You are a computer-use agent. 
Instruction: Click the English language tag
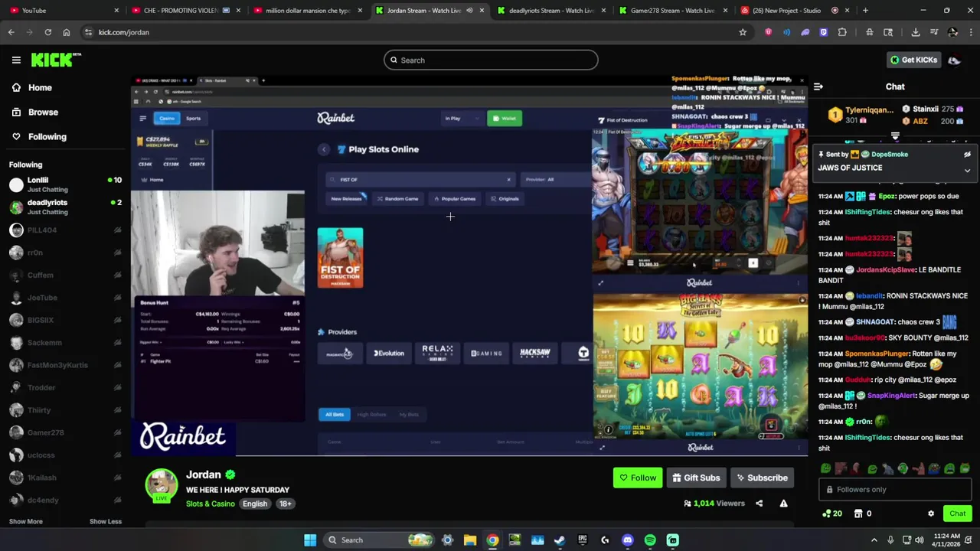[255, 504]
